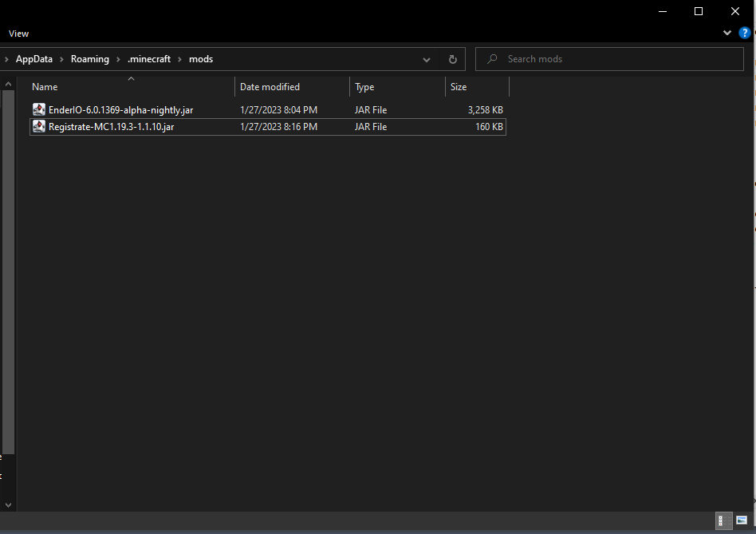The image size is (756, 534).
Task: Open the View ribbon tab
Action: 19,34
